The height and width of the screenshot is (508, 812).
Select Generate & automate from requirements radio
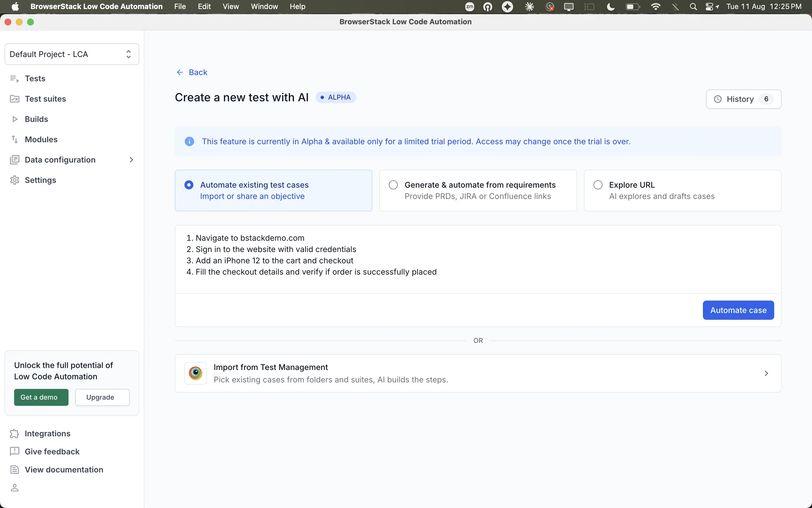click(x=393, y=185)
